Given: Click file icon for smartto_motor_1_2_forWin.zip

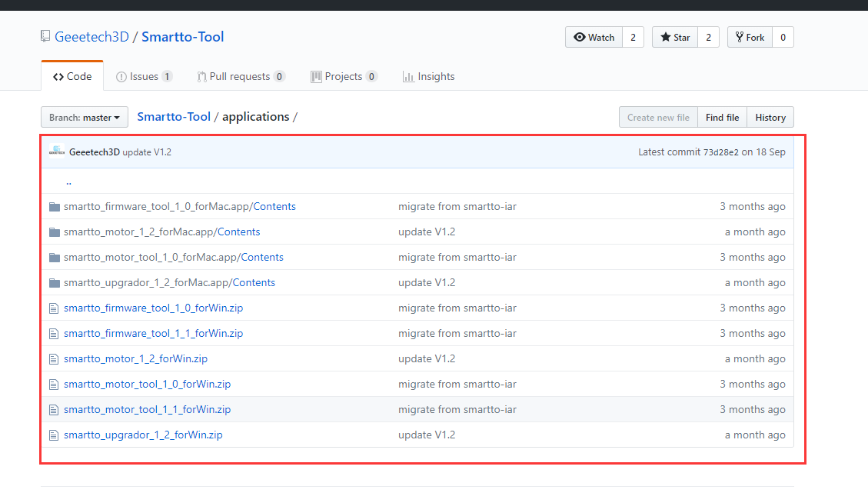Looking at the screenshot, I should [54, 359].
